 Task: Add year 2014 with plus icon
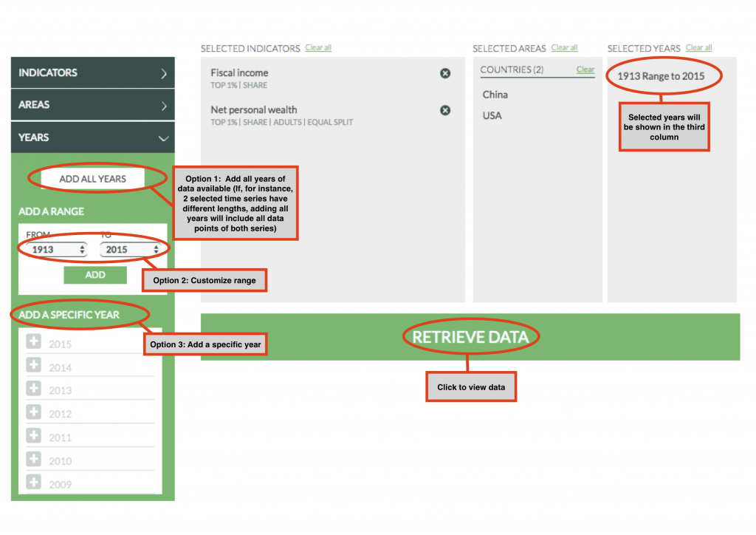click(x=34, y=365)
